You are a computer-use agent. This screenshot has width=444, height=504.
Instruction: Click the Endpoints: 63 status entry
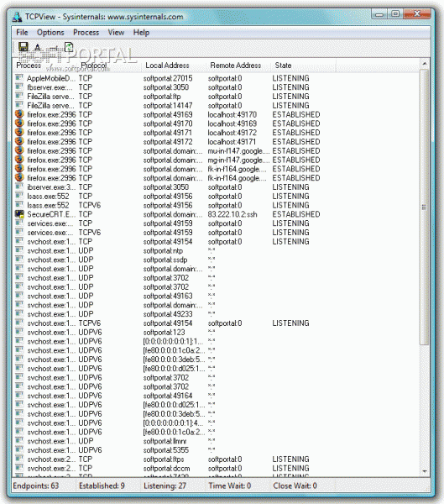[36, 486]
